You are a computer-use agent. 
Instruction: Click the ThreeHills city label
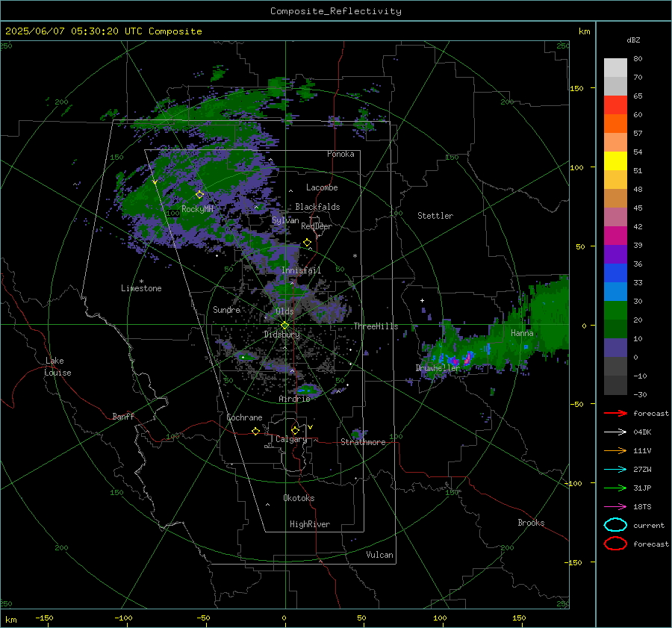click(x=376, y=326)
